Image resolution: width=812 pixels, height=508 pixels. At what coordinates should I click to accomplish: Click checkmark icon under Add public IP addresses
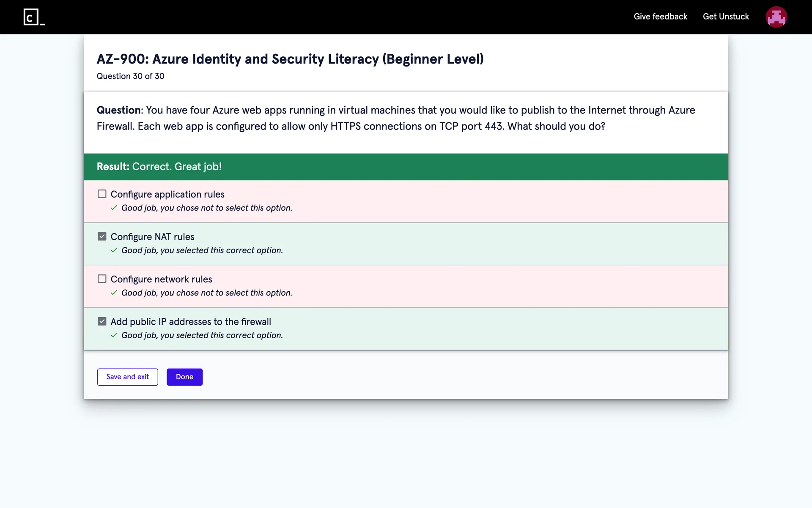point(114,335)
